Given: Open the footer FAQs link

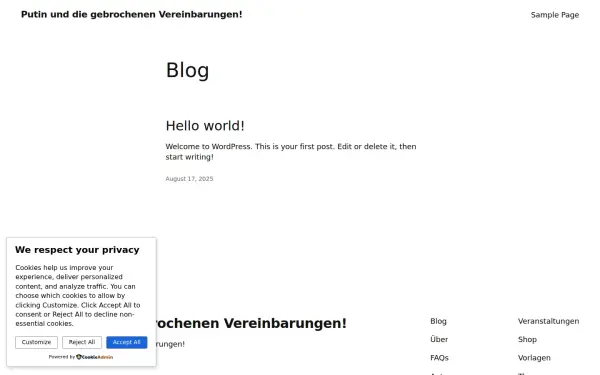Looking at the screenshot, I should (439, 358).
